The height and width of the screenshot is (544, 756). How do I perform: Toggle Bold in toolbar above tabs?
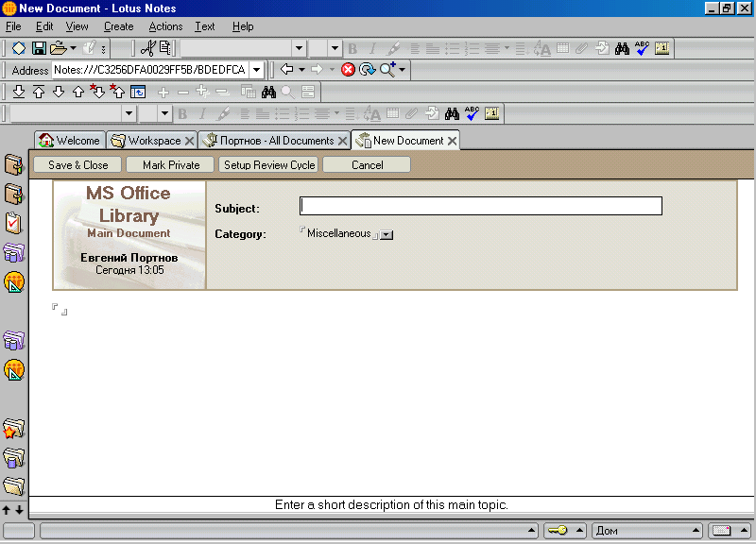tap(182, 113)
